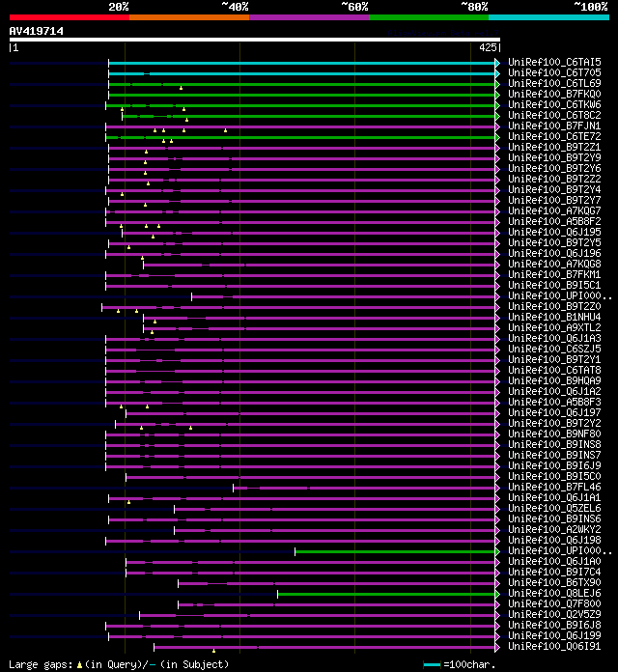This screenshot has height=672, width=618.
Task: Select label UniRef100_B9T2Z0
Action: [554, 306]
